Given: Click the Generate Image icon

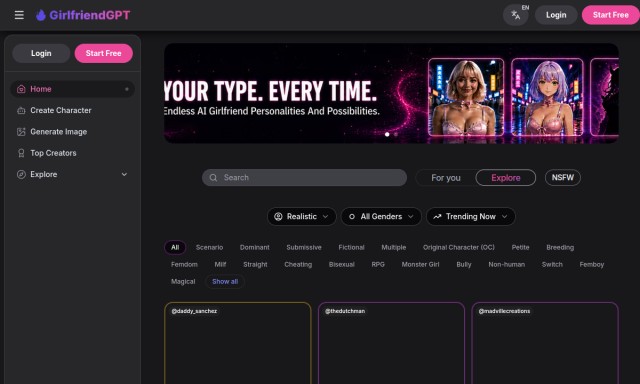Looking at the screenshot, I should click(x=21, y=132).
